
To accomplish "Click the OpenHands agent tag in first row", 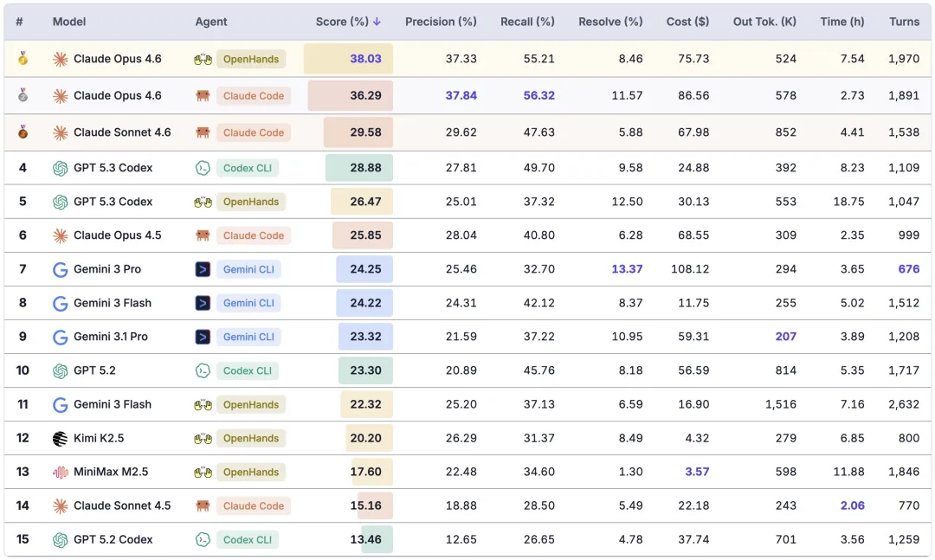I will (x=250, y=59).
